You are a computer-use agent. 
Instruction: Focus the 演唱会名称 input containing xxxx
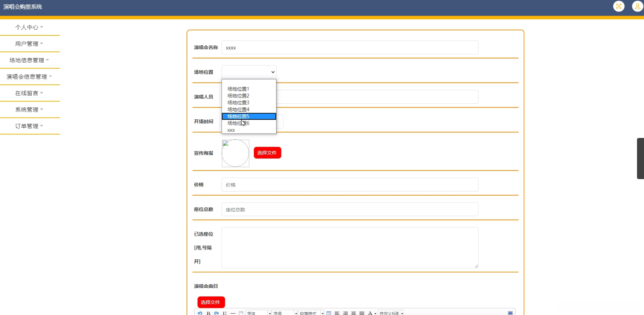[x=350, y=47]
